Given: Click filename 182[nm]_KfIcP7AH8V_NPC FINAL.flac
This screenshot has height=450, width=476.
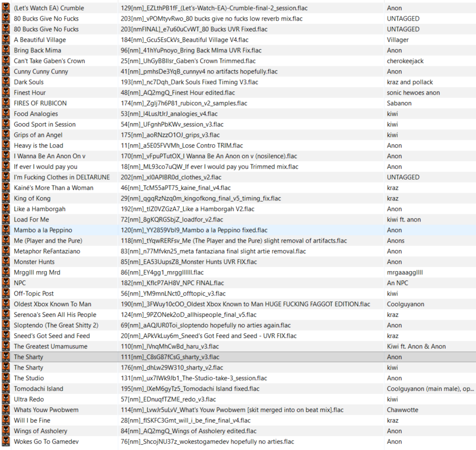Looking at the screenshot, I should 172,283.
